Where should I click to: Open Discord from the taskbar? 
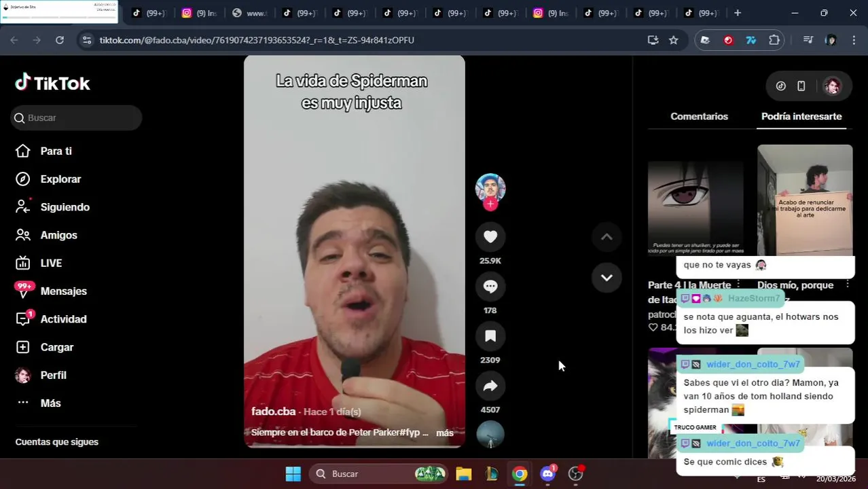[548, 474]
